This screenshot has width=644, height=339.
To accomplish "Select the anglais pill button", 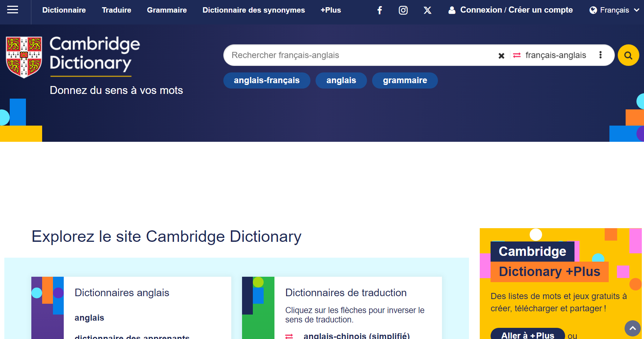I will (341, 80).
